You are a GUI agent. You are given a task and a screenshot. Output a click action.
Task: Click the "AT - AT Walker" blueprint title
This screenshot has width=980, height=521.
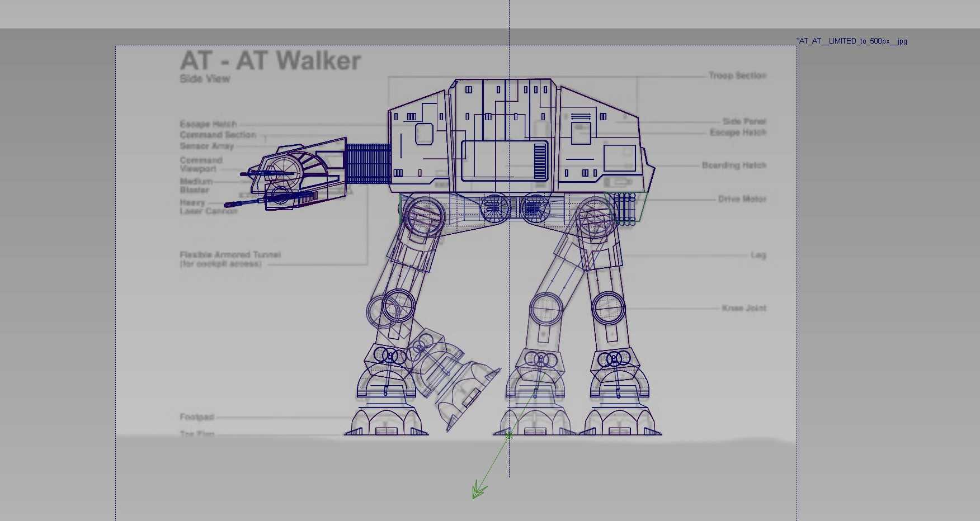click(x=270, y=61)
